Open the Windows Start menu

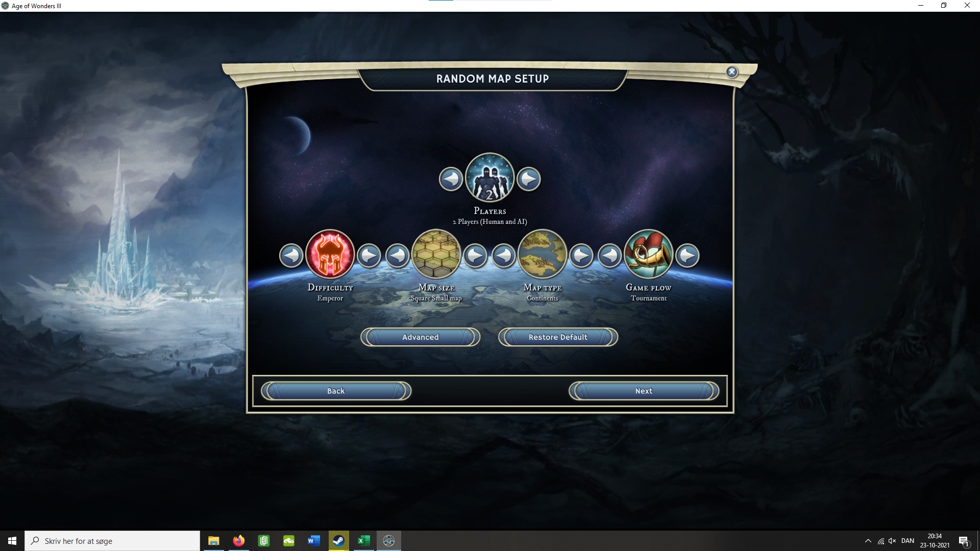12,541
